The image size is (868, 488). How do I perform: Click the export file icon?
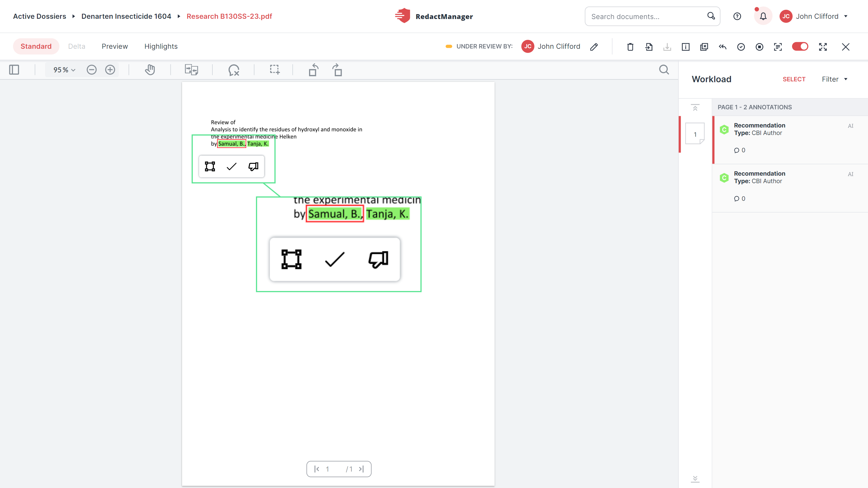coord(649,47)
